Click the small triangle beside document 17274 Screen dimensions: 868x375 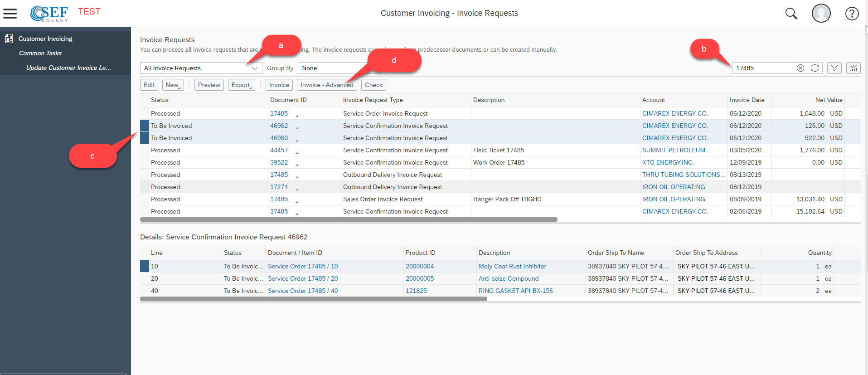pyautogui.click(x=297, y=189)
